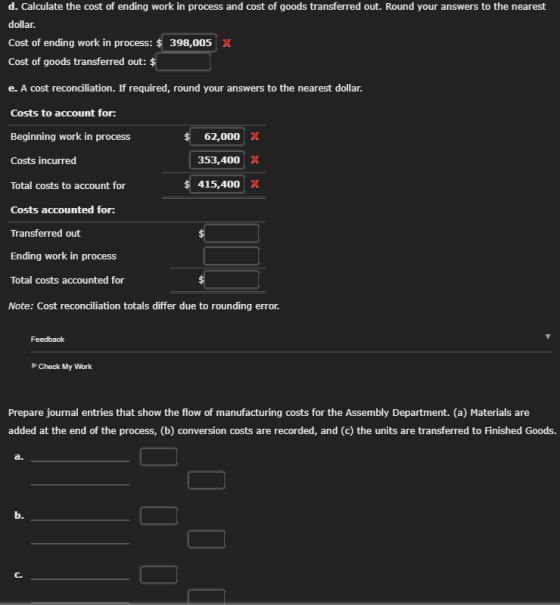Screen dimensions: 560x605
Task: Select the Beginning work in process amount field
Action: (x=217, y=136)
